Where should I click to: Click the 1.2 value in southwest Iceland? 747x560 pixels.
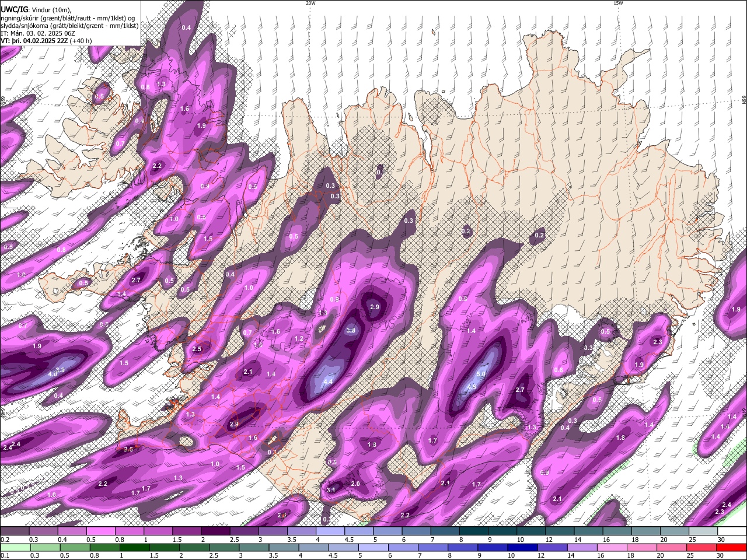[299, 338]
